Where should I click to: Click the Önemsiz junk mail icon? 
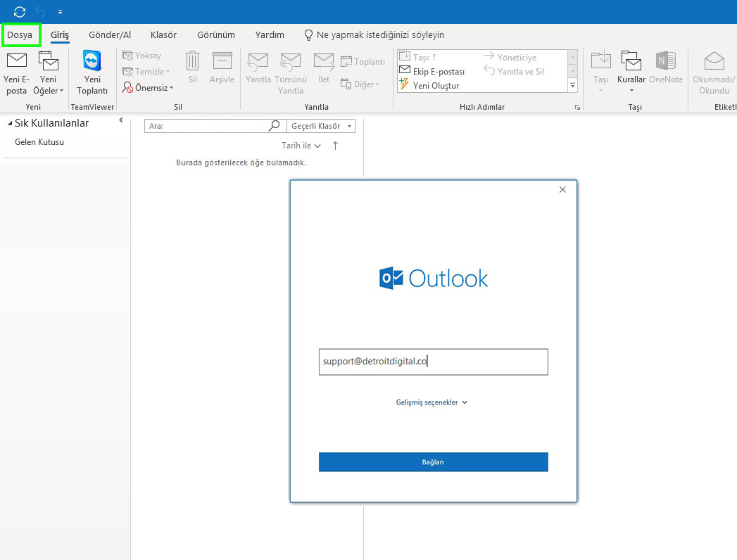pyautogui.click(x=151, y=87)
